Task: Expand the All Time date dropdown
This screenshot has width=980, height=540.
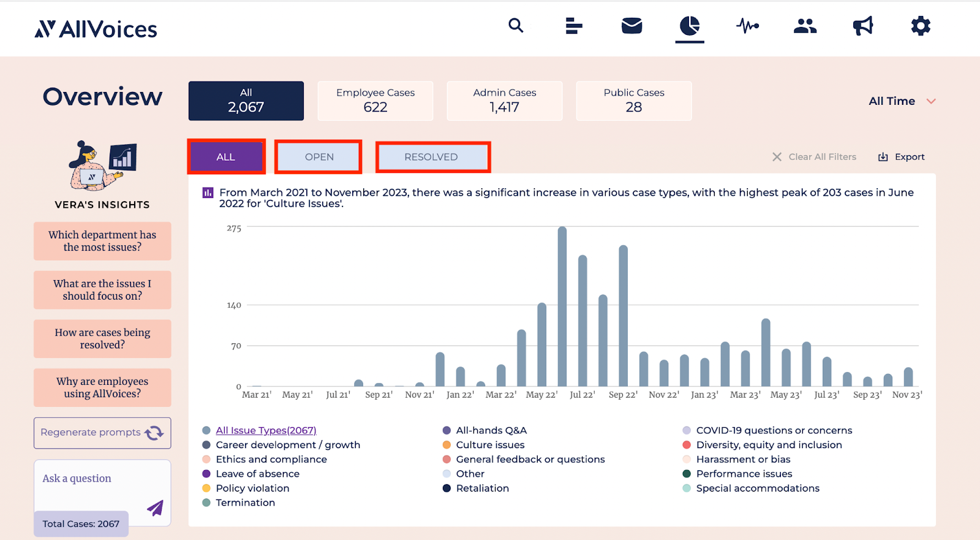Action: [x=902, y=101]
